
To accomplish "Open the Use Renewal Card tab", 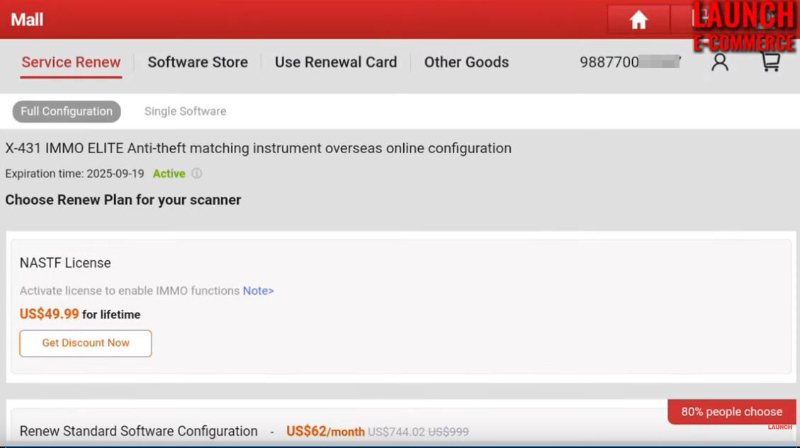I will (x=336, y=62).
